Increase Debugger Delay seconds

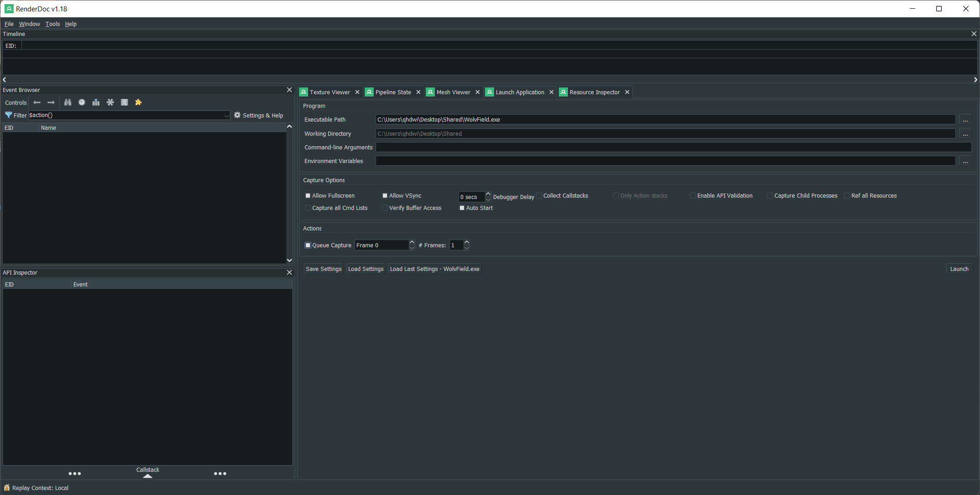(x=488, y=194)
